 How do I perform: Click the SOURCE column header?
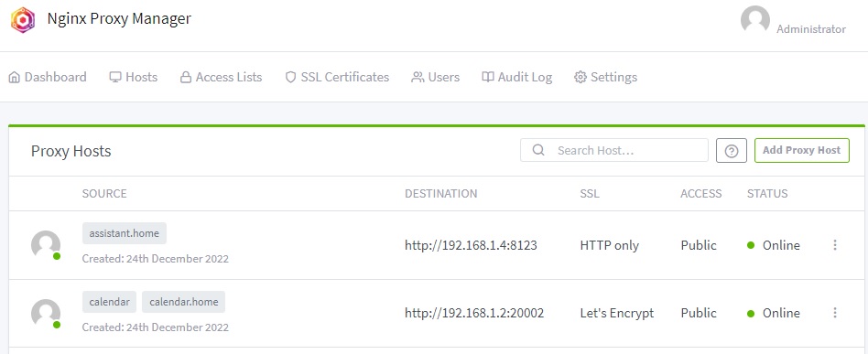[x=104, y=194]
